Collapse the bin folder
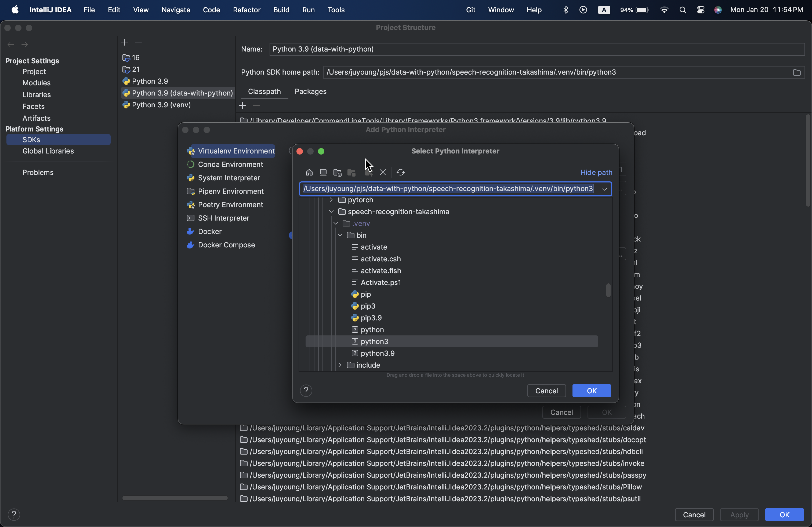This screenshot has height=527, width=812. click(x=340, y=235)
